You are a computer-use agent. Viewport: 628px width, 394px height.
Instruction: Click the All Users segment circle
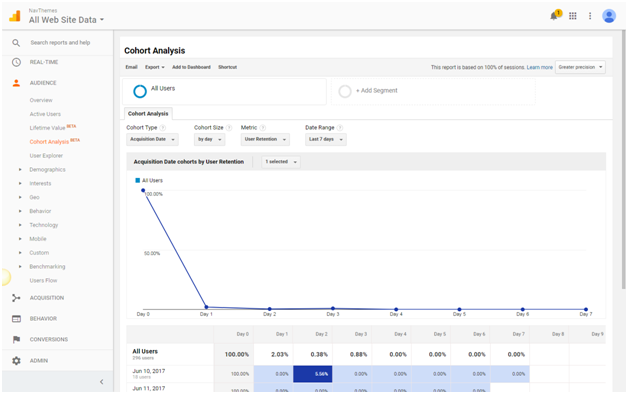click(x=140, y=91)
